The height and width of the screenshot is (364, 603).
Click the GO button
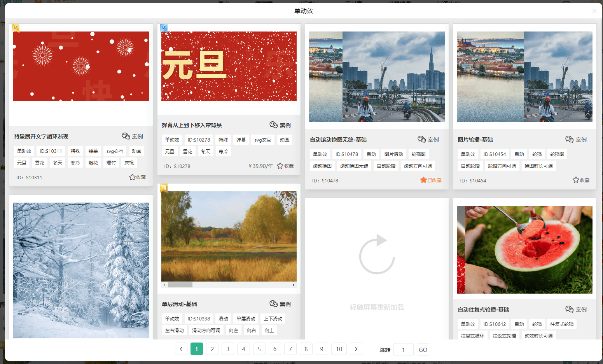(423, 350)
